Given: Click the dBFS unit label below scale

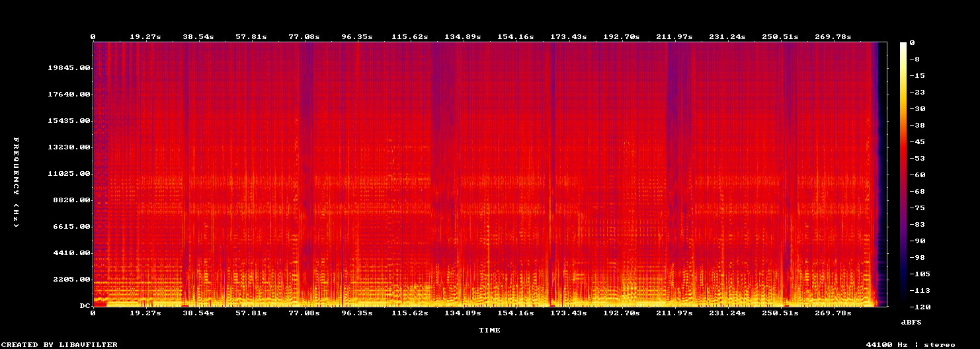Looking at the screenshot, I should point(912,321).
